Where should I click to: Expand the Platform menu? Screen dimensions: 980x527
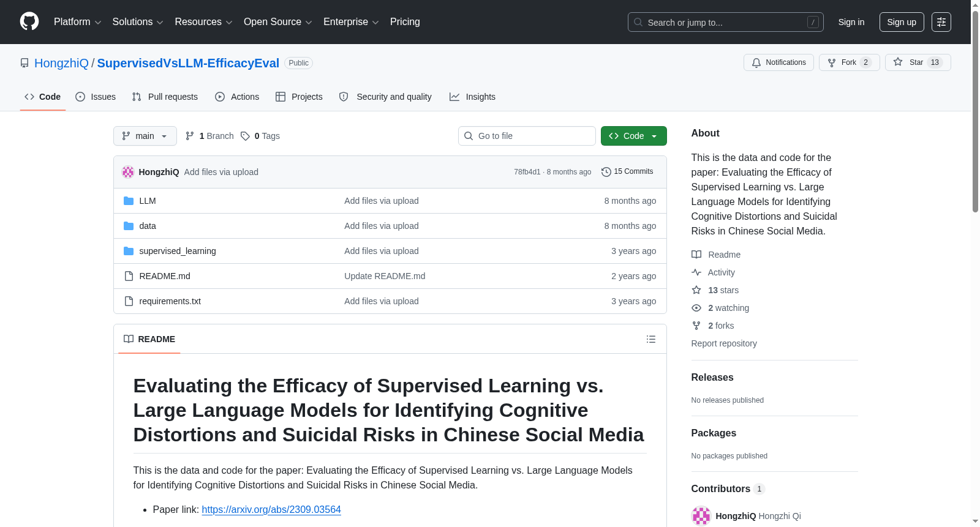click(x=78, y=22)
